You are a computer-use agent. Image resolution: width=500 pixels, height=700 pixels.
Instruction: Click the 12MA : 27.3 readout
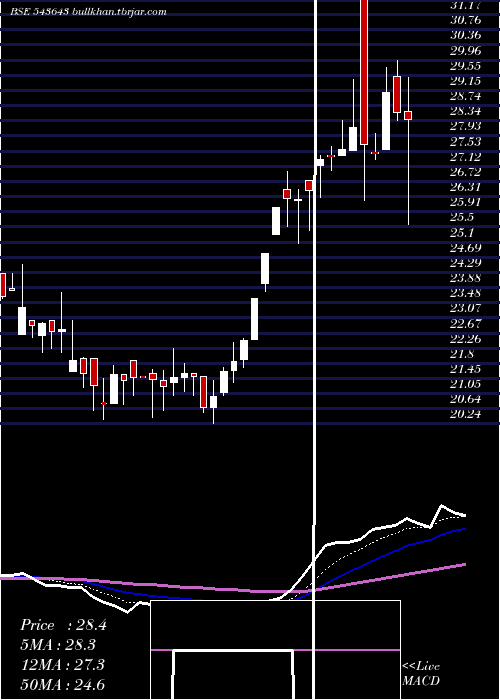coord(63,665)
